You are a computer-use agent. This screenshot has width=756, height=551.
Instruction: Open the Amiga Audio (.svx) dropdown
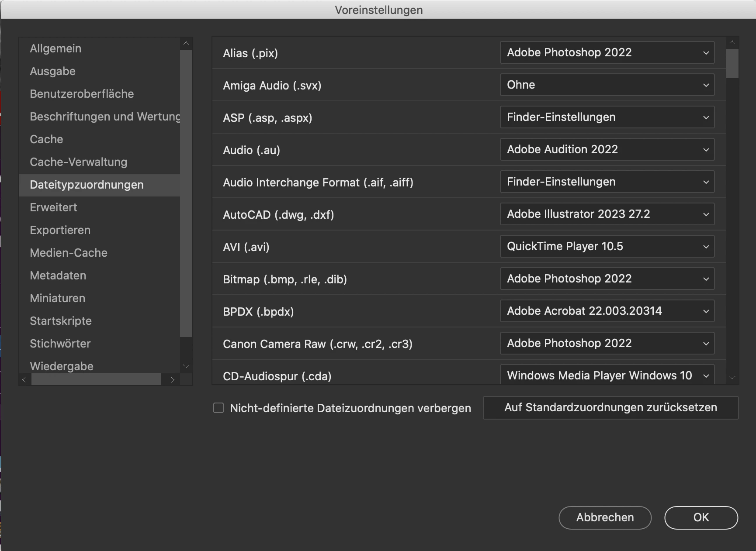607,85
